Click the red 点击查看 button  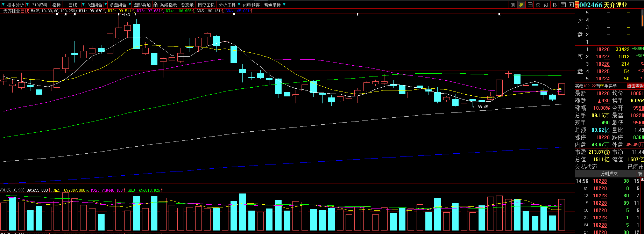[635, 86]
